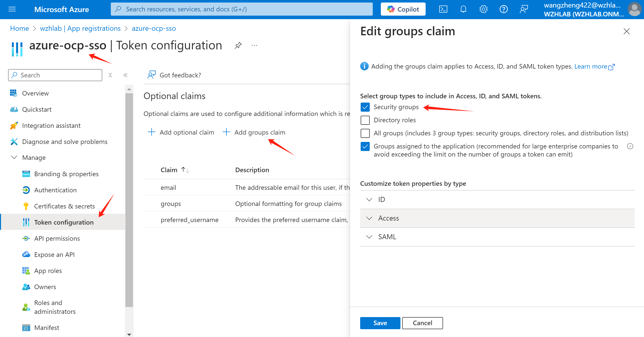Expand the ID token properties section

369,200
